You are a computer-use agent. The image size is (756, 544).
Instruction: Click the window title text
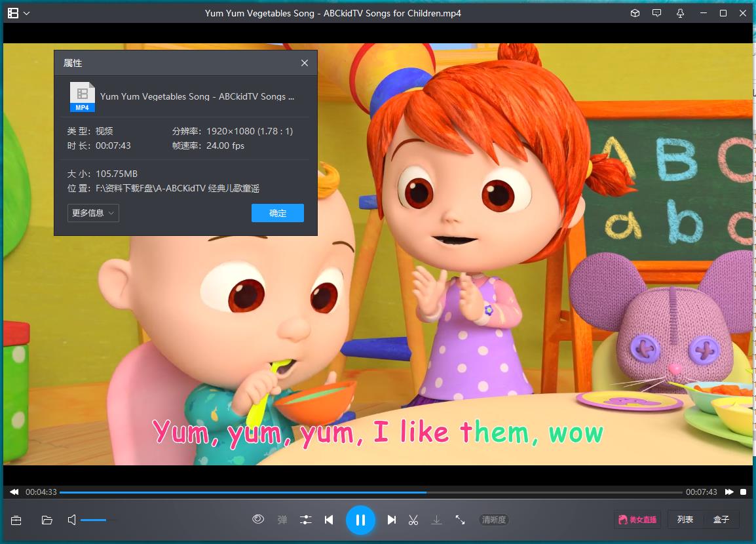333,13
